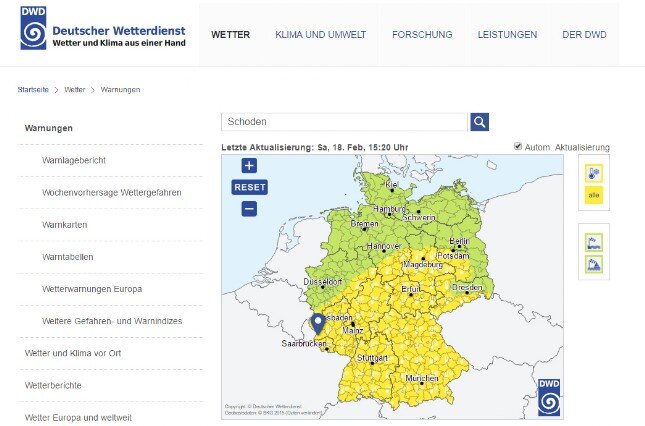Expand Wetterberichte sidebar section

click(53, 385)
